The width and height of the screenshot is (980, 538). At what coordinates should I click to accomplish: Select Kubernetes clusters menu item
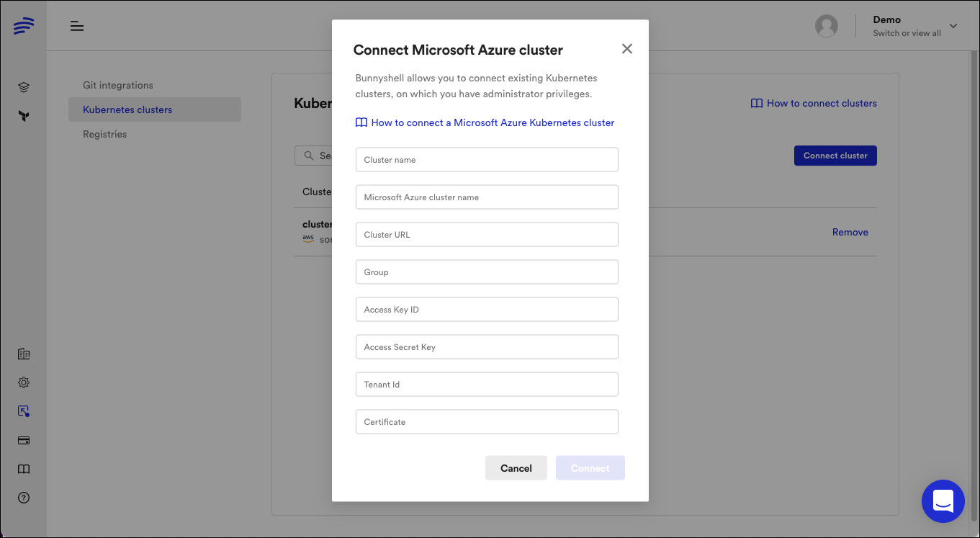coord(155,109)
